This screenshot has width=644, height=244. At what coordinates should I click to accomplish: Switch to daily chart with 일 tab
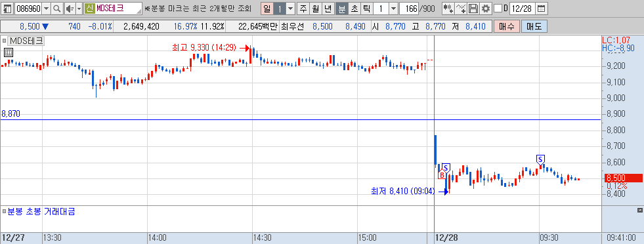point(267,9)
